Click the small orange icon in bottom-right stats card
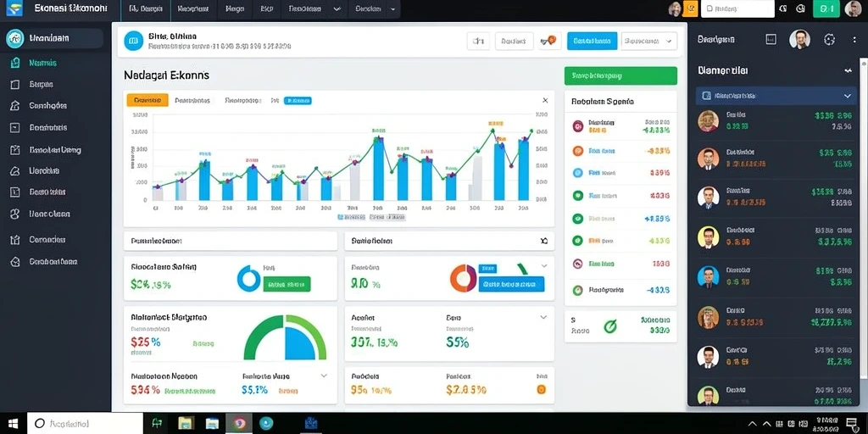Image resolution: width=868 pixels, height=434 pixels. click(542, 390)
